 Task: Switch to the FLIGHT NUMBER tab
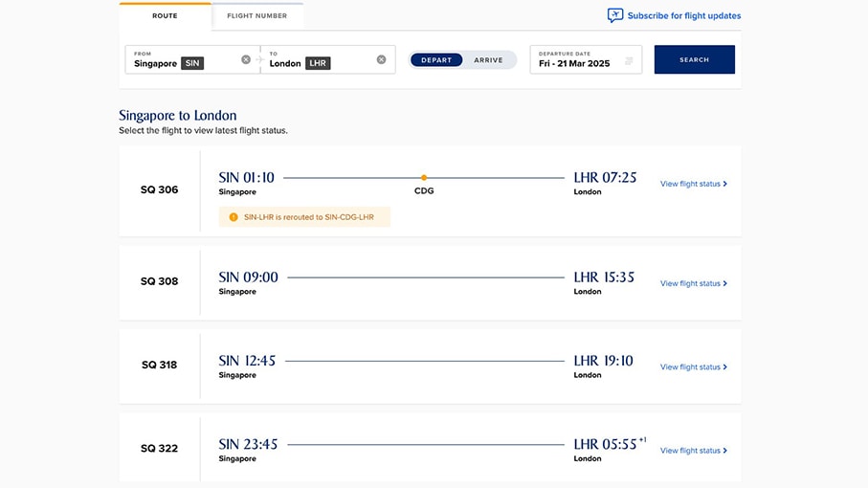point(257,16)
